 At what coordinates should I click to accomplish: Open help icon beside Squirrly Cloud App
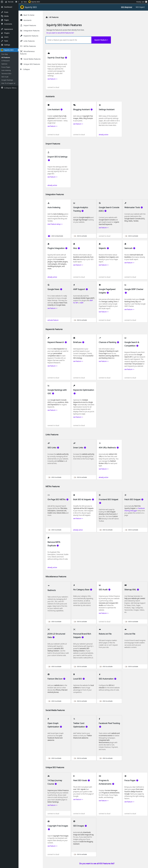66,58
